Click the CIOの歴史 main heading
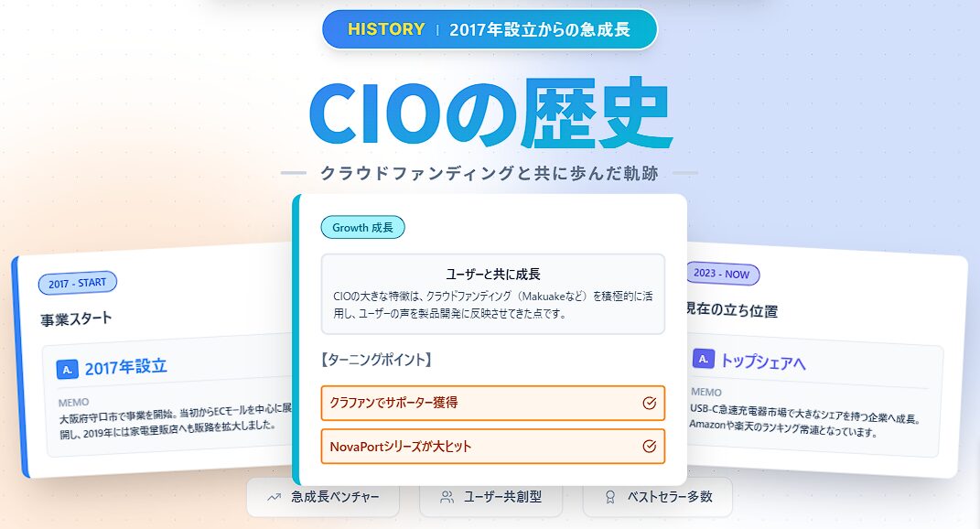This screenshot has width=980, height=529. 490,116
